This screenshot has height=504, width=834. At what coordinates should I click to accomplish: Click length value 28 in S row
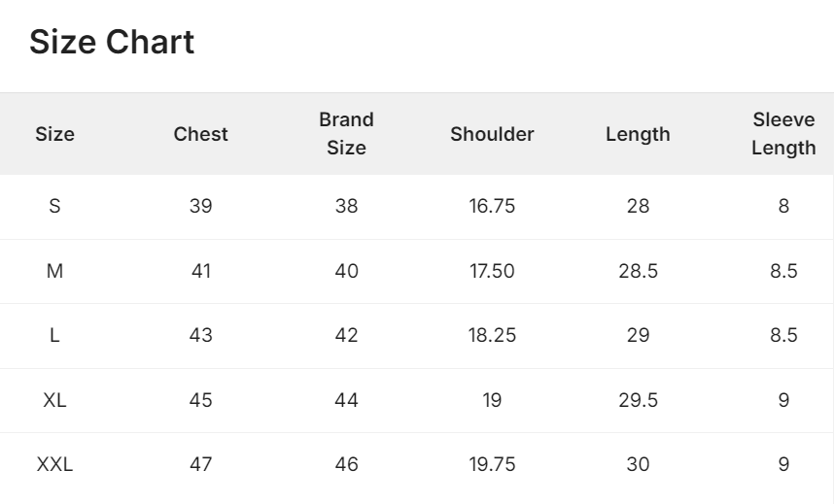pyautogui.click(x=638, y=206)
